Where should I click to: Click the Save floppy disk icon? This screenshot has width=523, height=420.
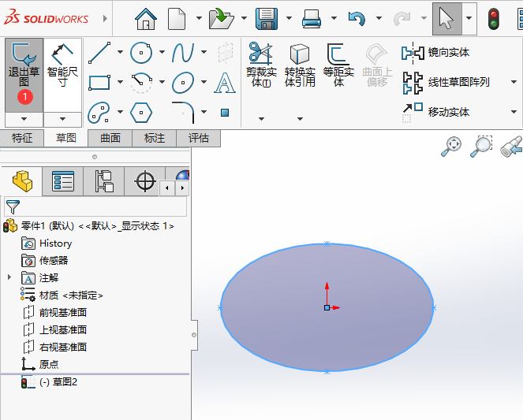tap(267, 17)
